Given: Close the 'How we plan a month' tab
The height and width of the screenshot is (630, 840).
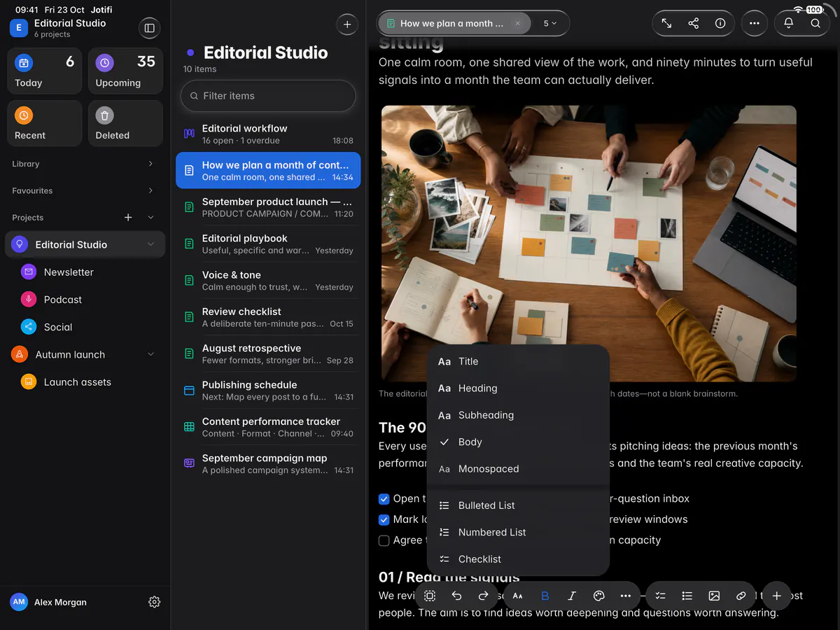Looking at the screenshot, I should coord(518,23).
